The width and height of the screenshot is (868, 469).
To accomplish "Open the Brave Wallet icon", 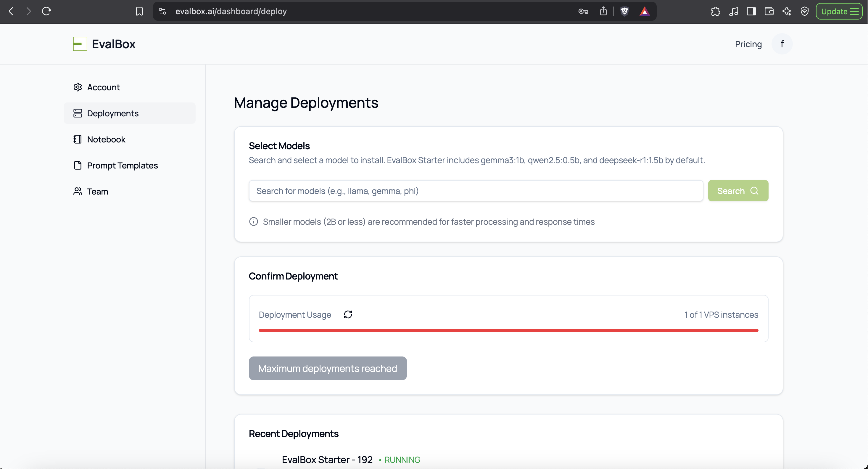I will 769,12.
